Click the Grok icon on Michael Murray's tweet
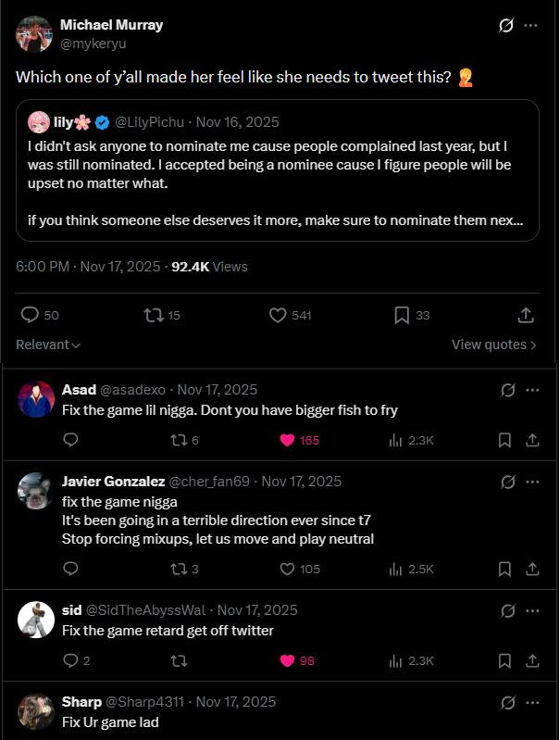Screen dimensions: 560x740 click(506, 26)
